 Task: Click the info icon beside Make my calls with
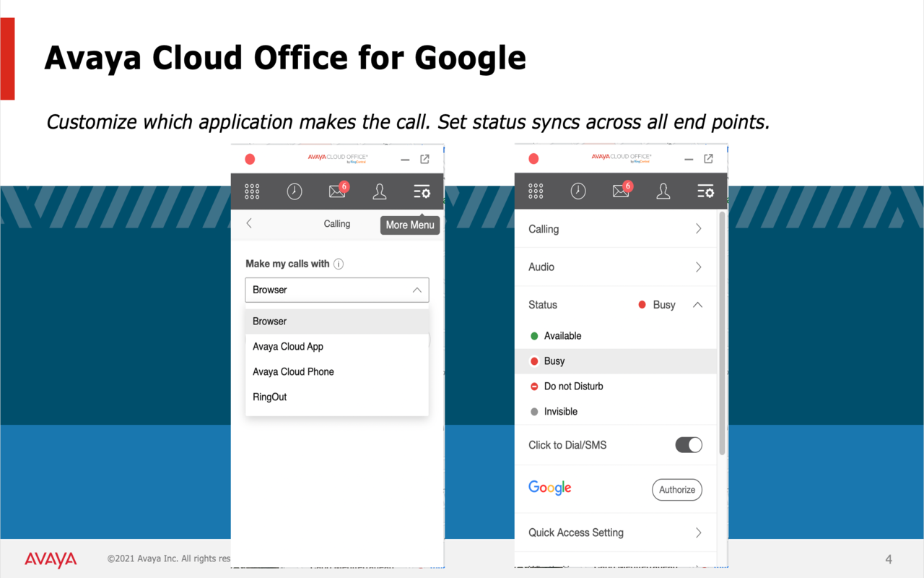339,264
